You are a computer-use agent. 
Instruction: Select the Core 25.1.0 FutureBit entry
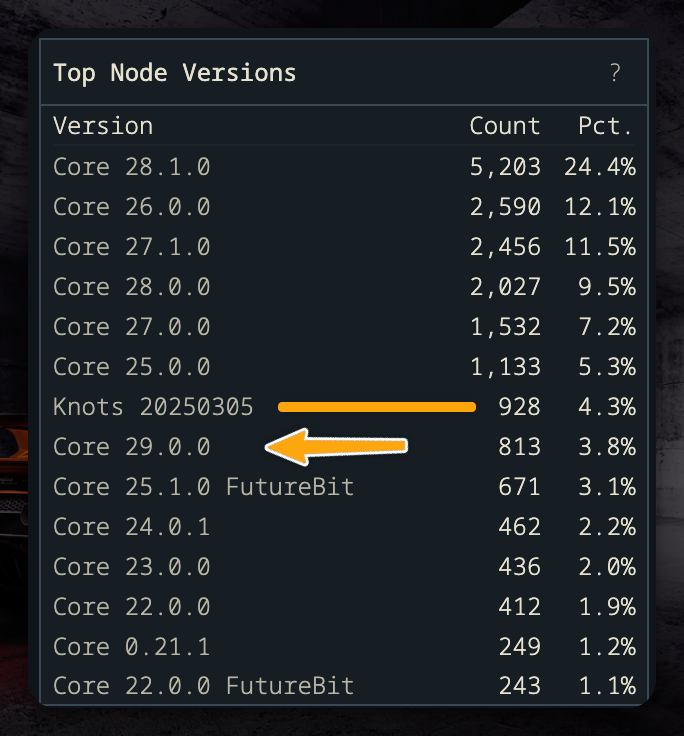click(x=203, y=487)
